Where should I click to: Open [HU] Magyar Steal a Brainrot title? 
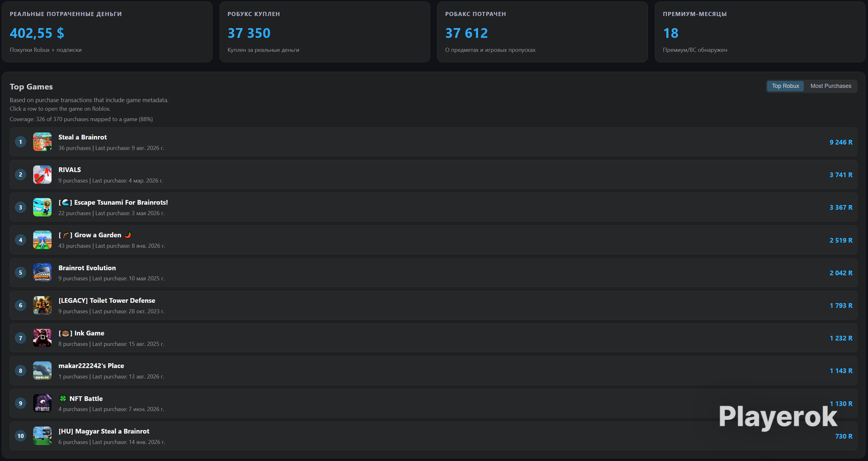click(104, 431)
